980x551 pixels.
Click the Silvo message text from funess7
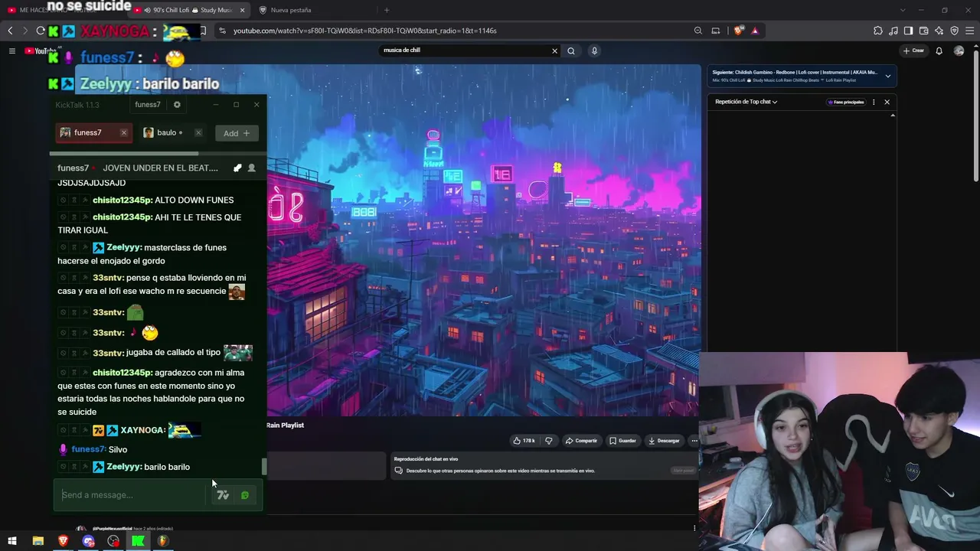118,450
